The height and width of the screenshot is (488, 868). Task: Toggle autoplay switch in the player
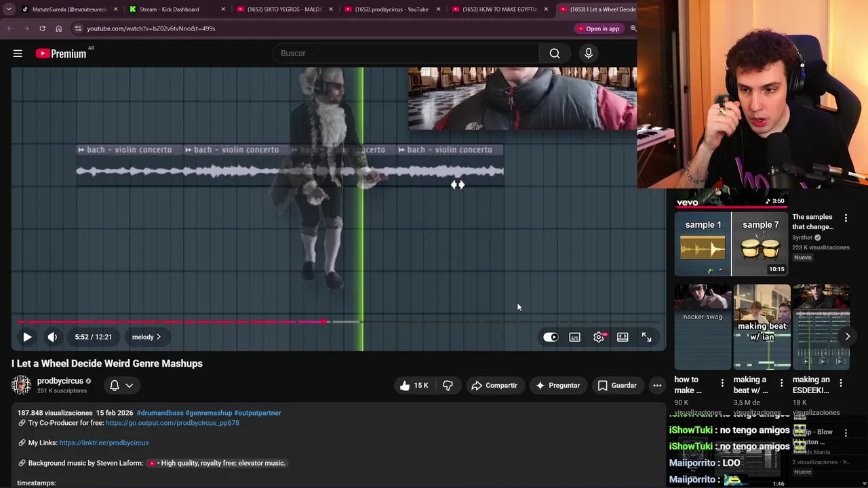click(551, 337)
